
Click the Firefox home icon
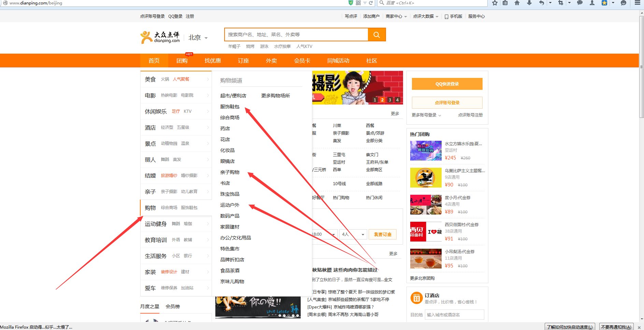[x=517, y=3]
